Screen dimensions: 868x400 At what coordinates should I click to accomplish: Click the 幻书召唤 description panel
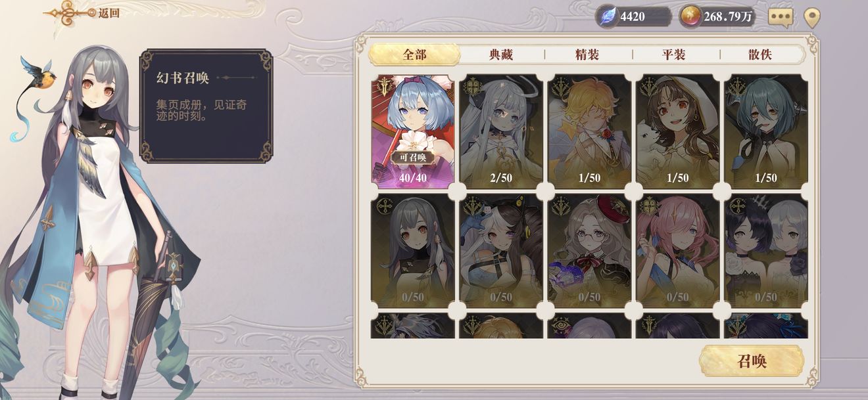[x=206, y=105]
